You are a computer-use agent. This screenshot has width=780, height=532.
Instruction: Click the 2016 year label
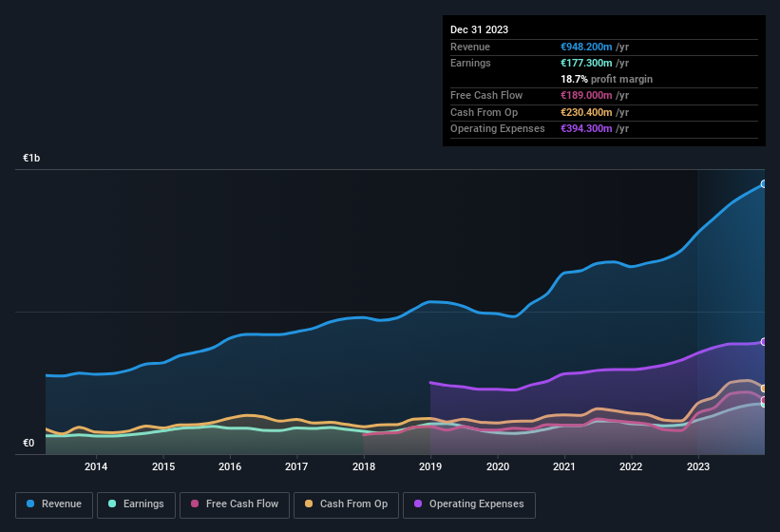coord(229,466)
